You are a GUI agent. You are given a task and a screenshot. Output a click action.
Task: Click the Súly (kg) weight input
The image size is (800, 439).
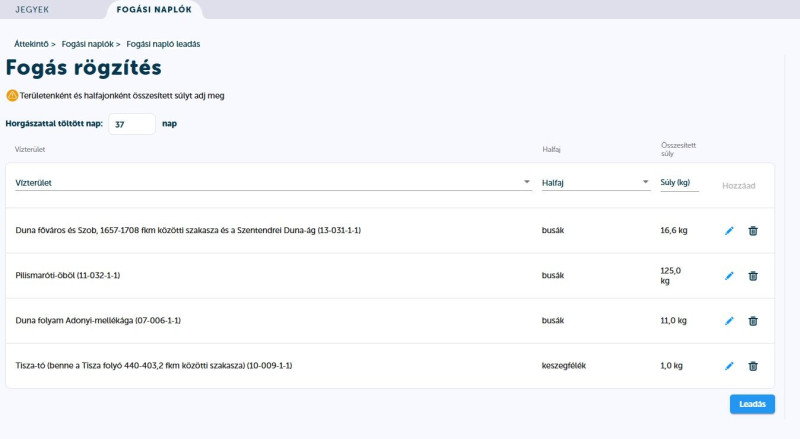tap(680, 183)
